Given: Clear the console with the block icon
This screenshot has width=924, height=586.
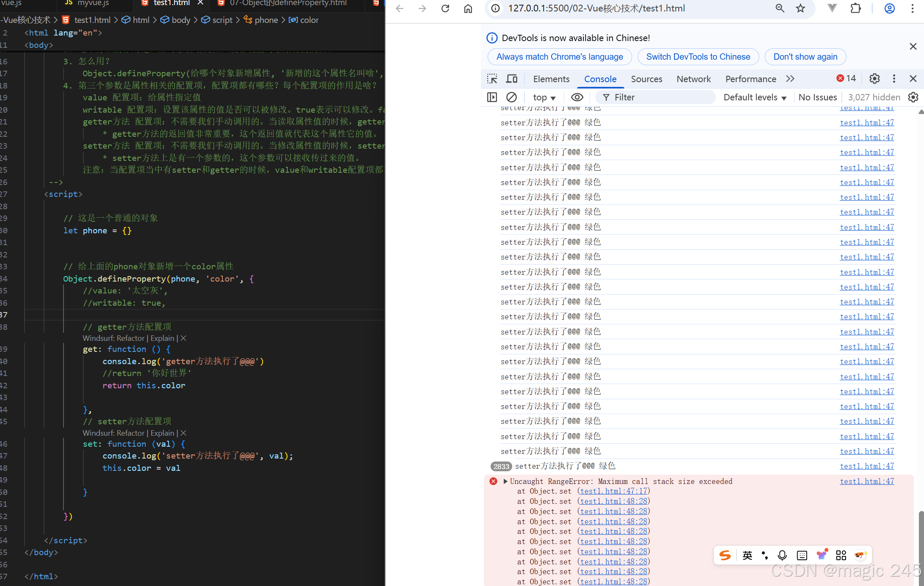Looking at the screenshot, I should point(511,97).
